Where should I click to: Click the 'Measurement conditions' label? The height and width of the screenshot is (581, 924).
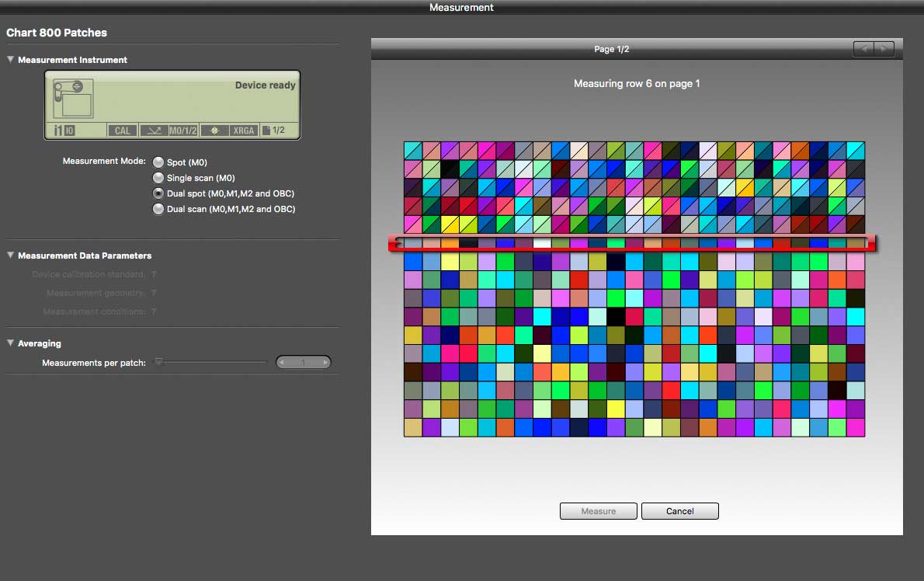pyautogui.click(x=94, y=311)
